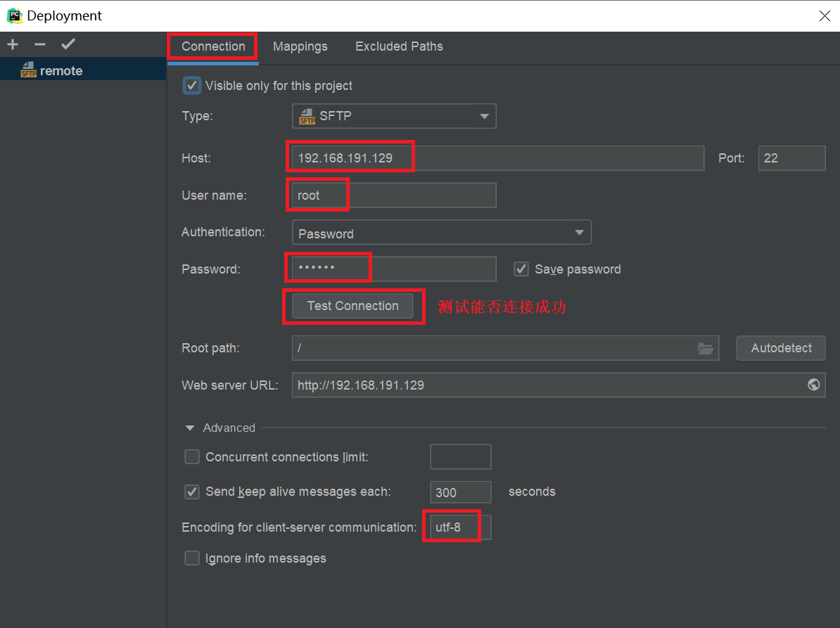Mark the server as default with checkmark icon
This screenshot has height=628, width=840.
point(68,44)
